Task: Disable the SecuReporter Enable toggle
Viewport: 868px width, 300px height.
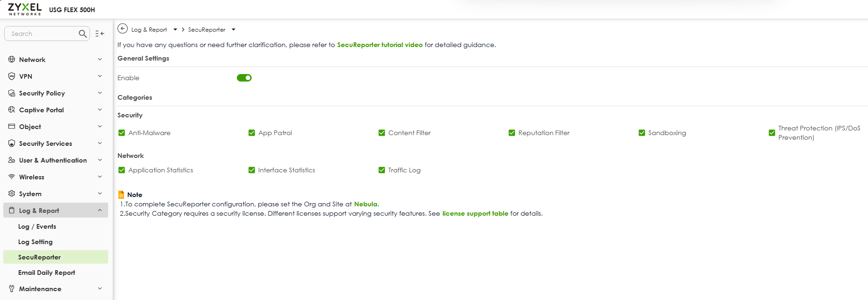Action: pyautogui.click(x=244, y=78)
